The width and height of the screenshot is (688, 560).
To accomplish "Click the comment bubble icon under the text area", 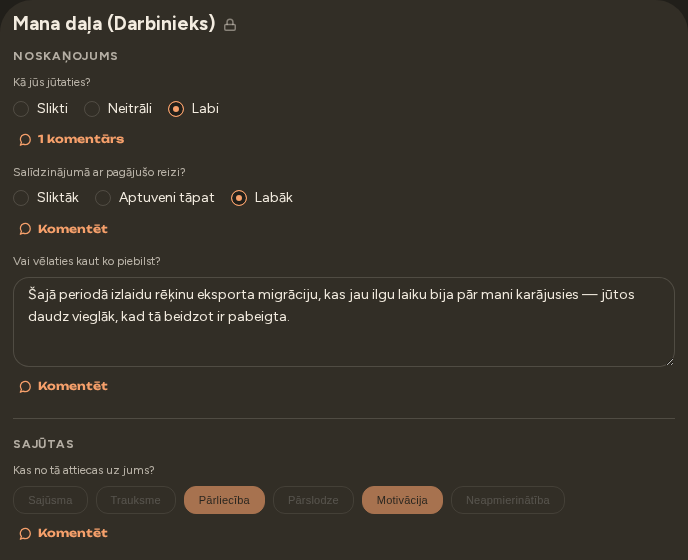I will tap(25, 386).
